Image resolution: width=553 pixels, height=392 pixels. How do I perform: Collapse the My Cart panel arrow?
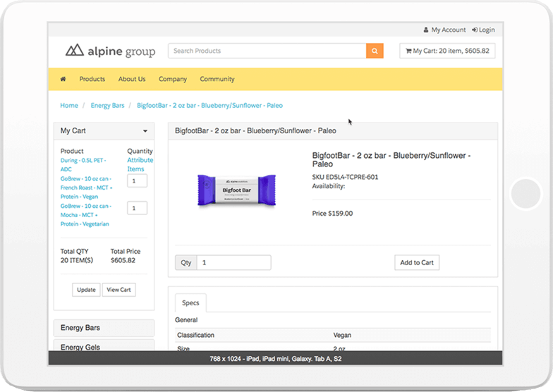pyautogui.click(x=145, y=131)
